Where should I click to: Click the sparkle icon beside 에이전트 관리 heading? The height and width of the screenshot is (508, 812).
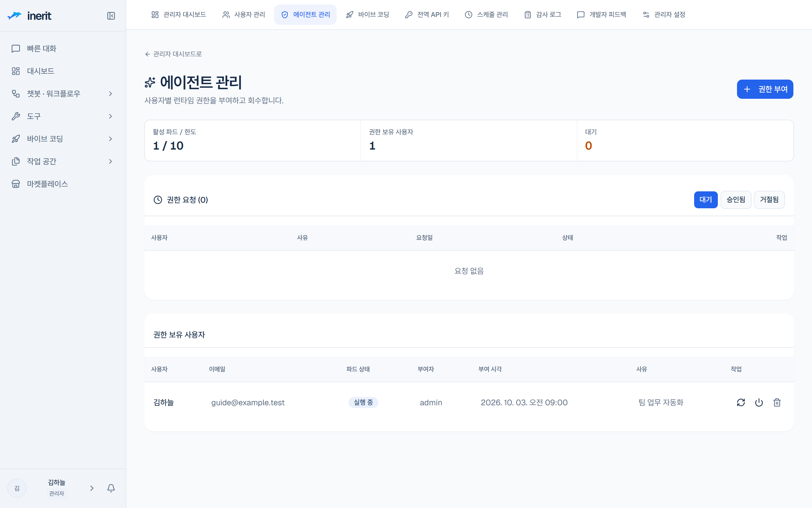coord(150,82)
